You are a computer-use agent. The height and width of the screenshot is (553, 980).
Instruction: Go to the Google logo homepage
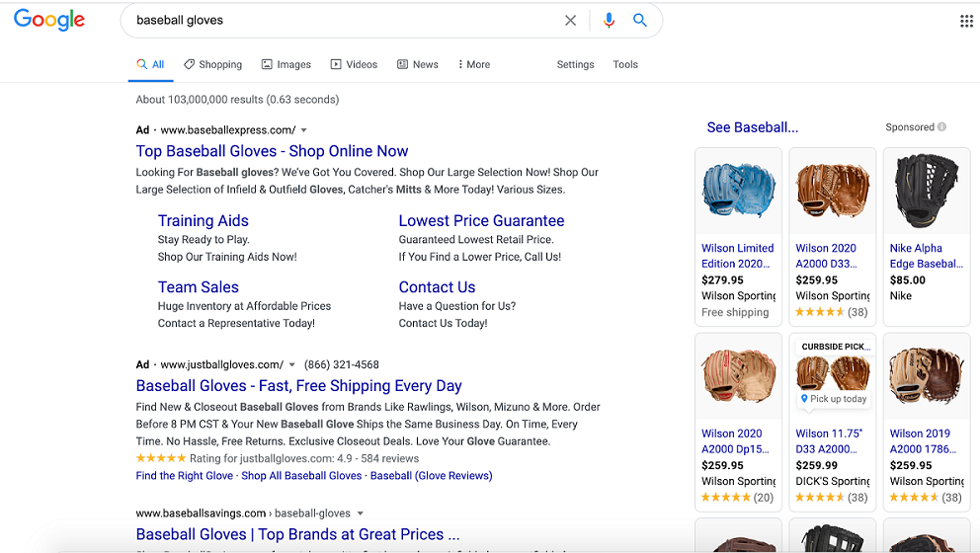click(49, 21)
